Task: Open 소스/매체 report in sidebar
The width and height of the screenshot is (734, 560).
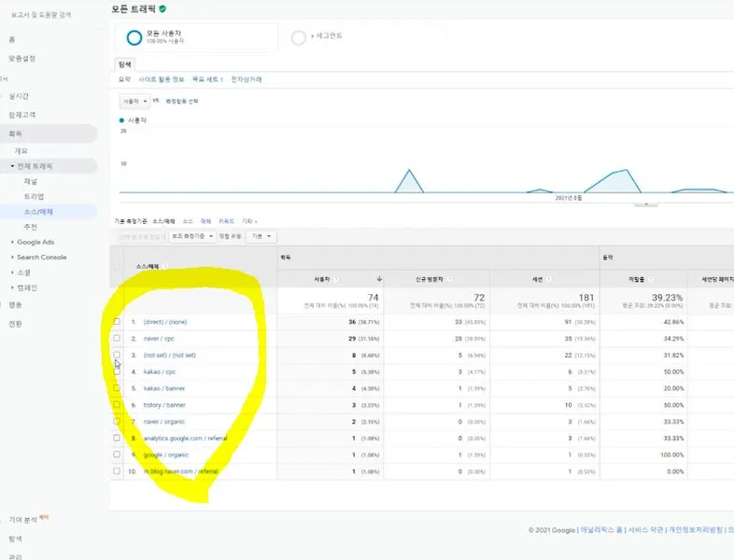Action: (x=38, y=212)
